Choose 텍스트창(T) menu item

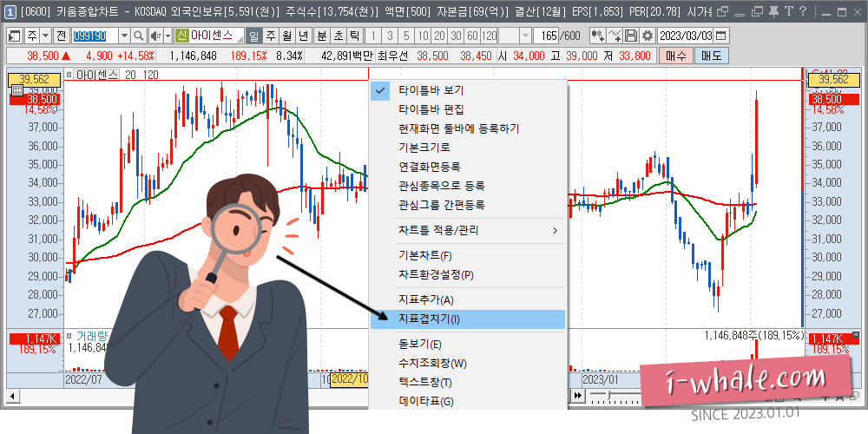click(468, 383)
